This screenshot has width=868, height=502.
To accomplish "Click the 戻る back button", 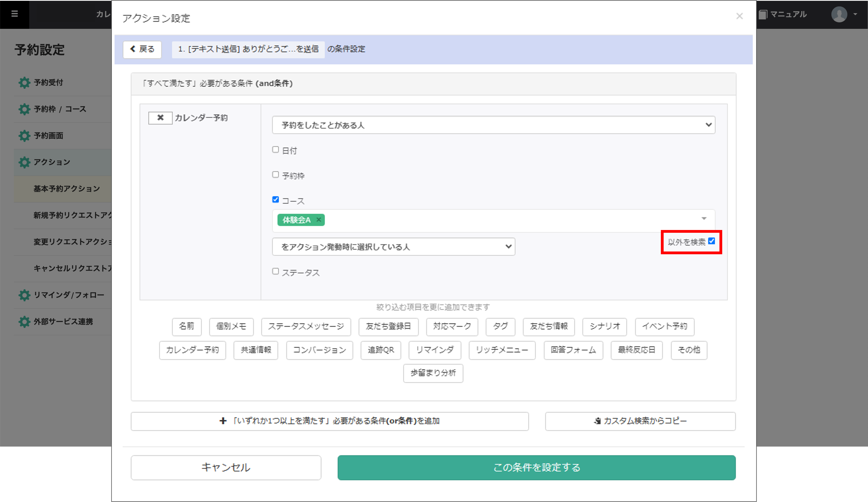I will (x=142, y=49).
